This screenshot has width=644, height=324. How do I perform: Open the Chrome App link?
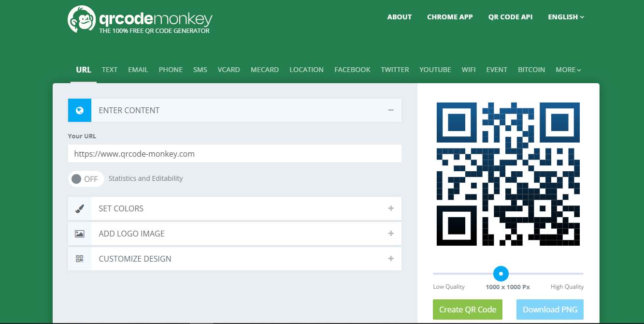[x=450, y=17]
